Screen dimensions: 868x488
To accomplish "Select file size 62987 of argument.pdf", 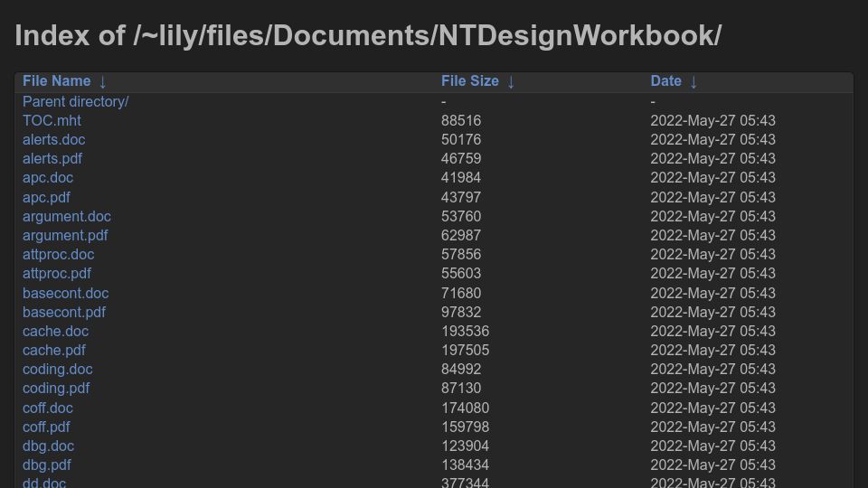I will 461,236.
